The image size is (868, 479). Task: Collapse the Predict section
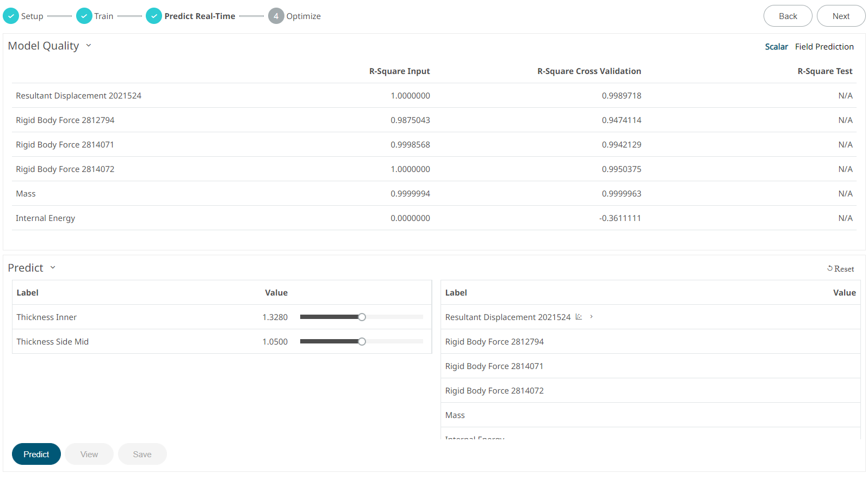(x=53, y=268)
